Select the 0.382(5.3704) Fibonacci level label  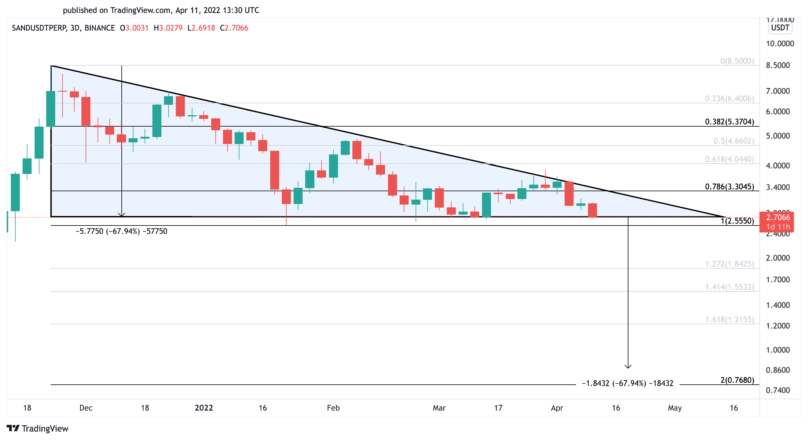coord(729,122)
